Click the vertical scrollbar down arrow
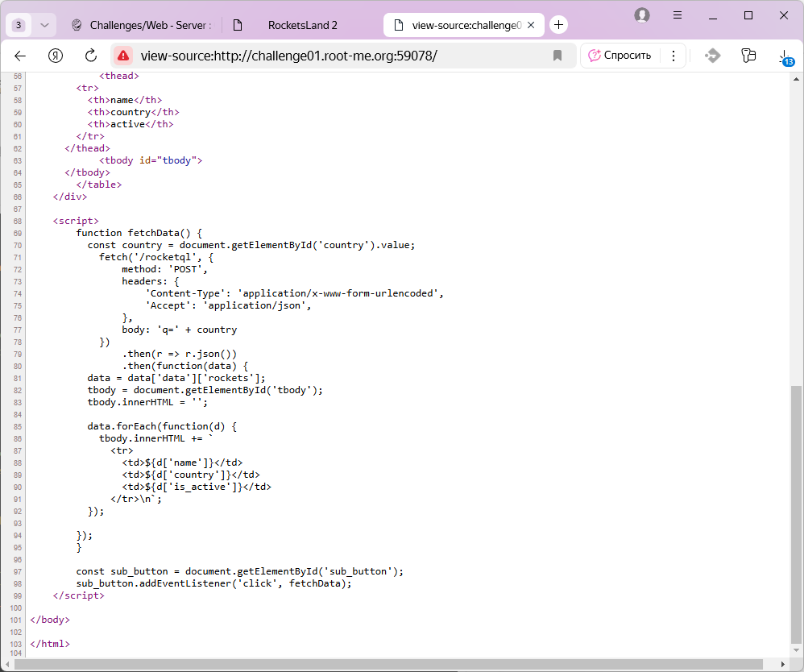Image resolution: width=804 pixels, height=672 pixels. pos(796,650)
